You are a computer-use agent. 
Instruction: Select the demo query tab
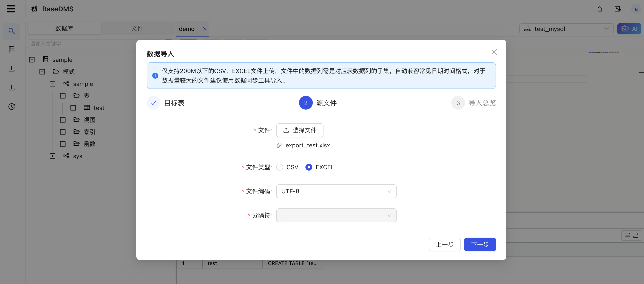click(x=186, y=29)
